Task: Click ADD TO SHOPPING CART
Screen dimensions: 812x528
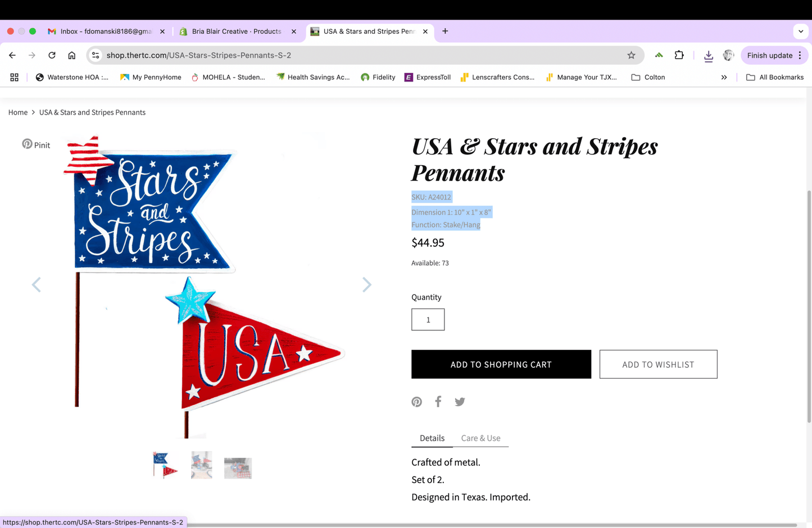Action: [x=501, y=364]
